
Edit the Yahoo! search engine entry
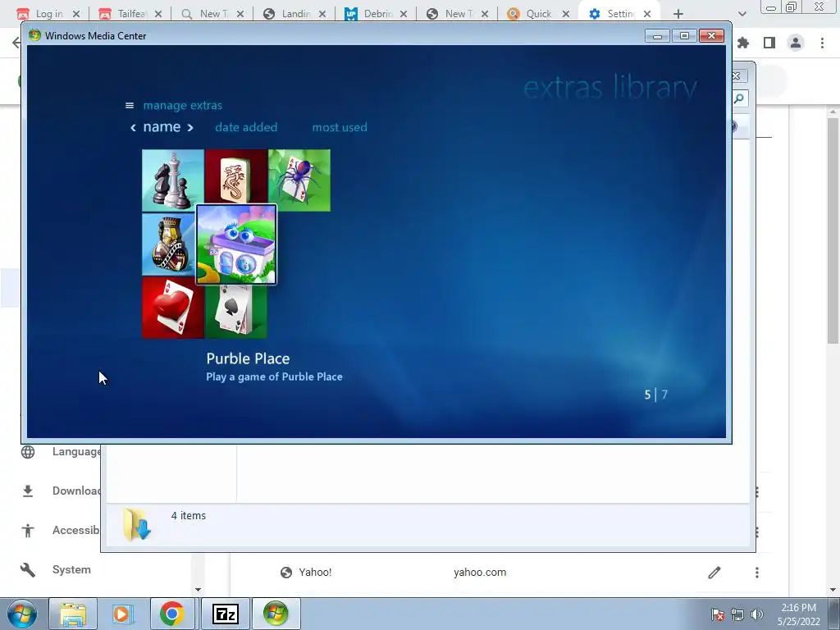click(714, 573)
